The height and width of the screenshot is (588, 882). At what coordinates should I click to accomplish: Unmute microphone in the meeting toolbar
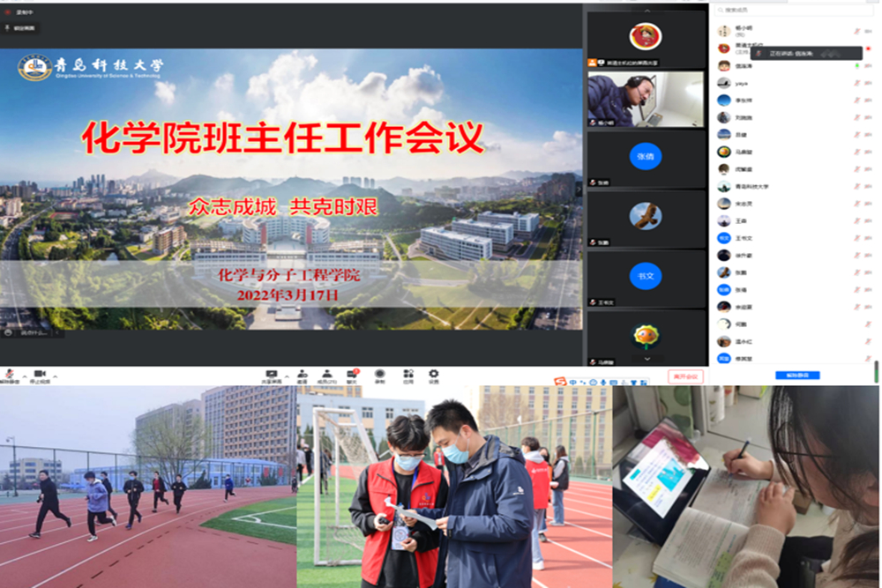click(10, 375)
